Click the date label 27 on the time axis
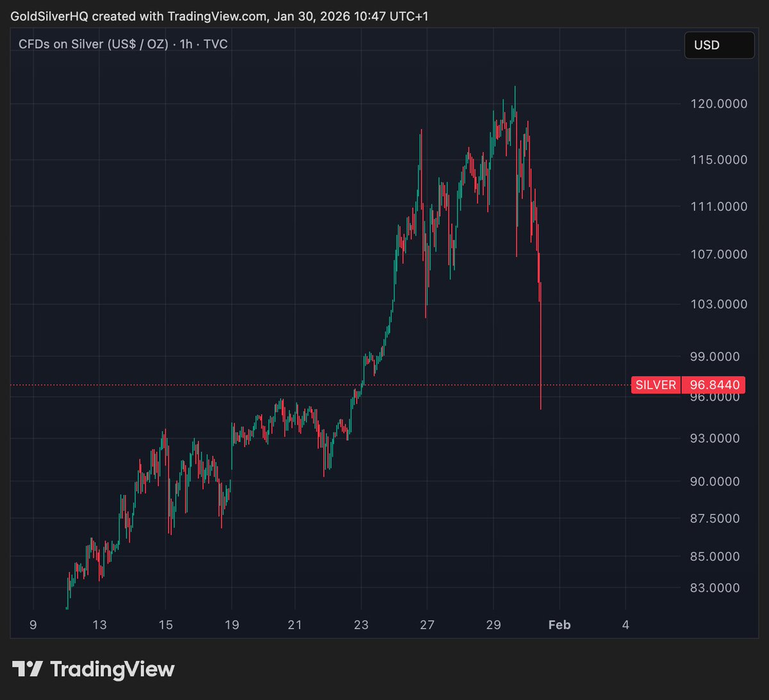 [x=427, y=625]
